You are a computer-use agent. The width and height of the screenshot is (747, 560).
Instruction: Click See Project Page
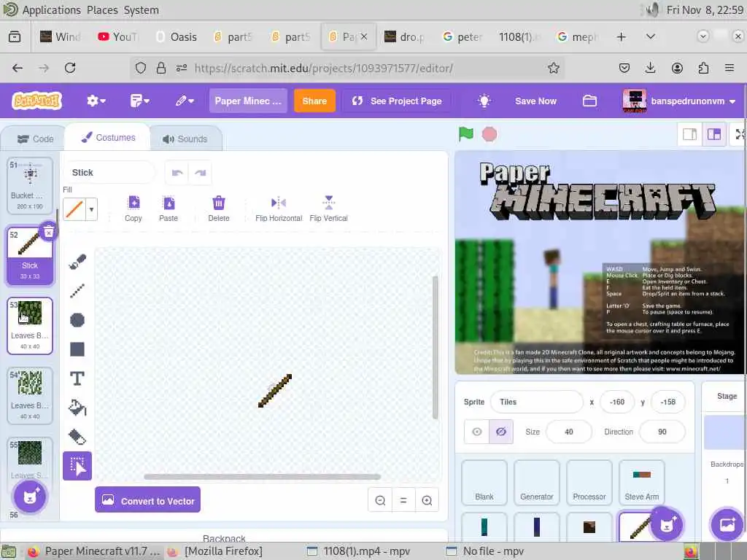(396, 101)
